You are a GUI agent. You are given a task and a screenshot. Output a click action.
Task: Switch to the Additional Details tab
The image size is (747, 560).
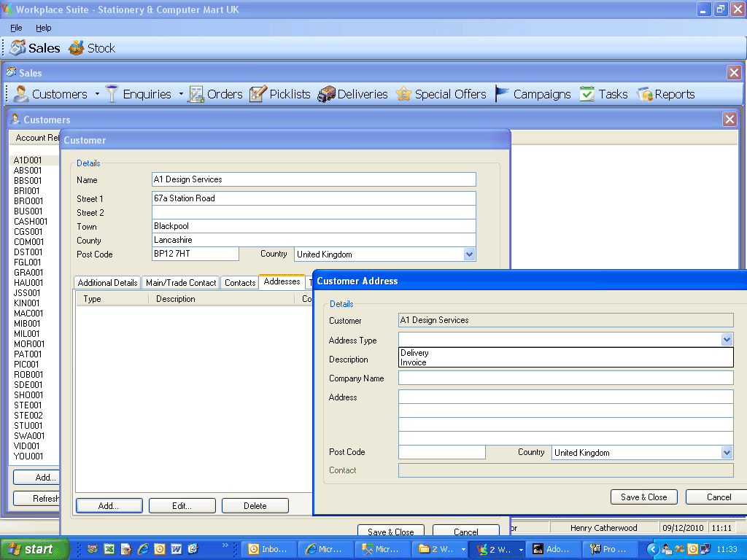[108, 283]
